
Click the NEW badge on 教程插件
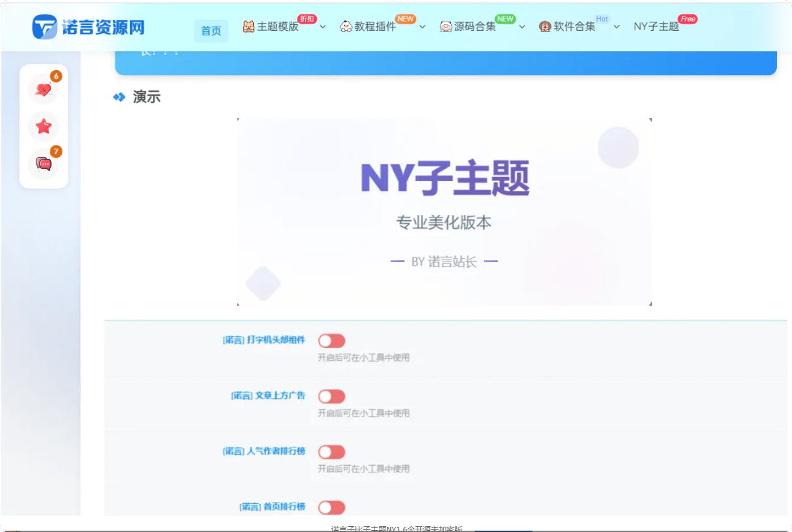tap(405, 19)
